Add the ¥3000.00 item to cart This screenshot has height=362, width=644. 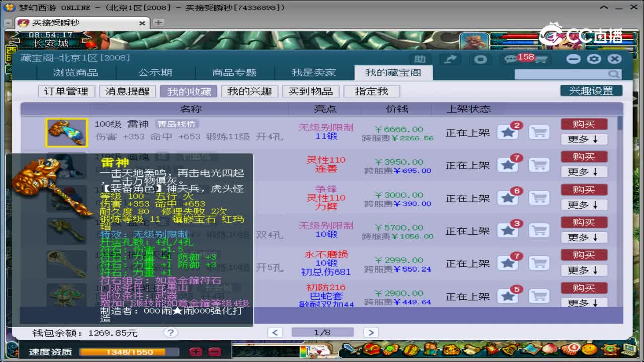point(539,198)
